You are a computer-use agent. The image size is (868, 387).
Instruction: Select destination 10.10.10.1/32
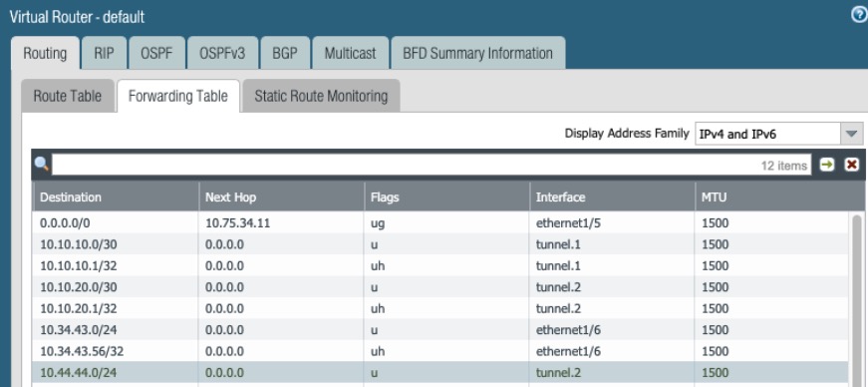[78, 266]
